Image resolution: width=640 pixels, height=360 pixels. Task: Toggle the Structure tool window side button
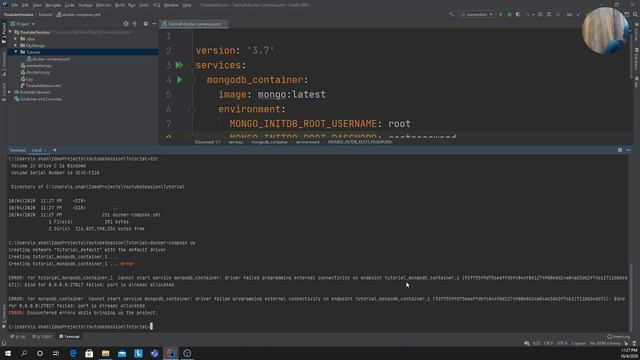point(4,64)
